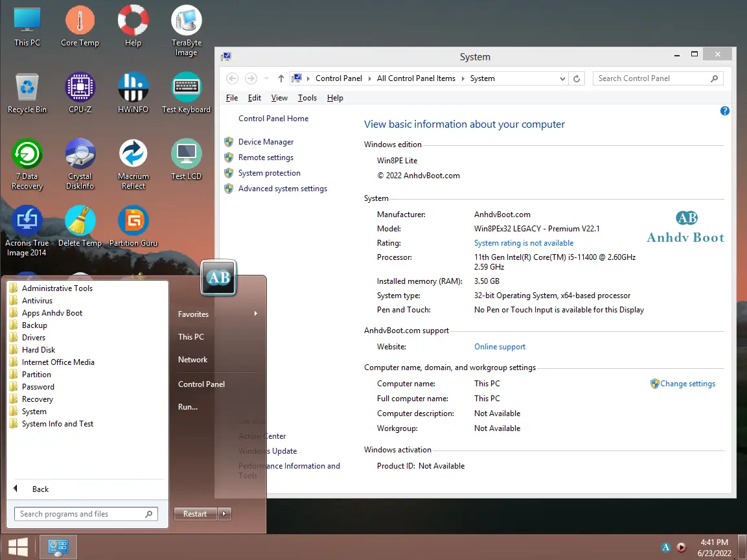Open the Recycle Bin

27,93
